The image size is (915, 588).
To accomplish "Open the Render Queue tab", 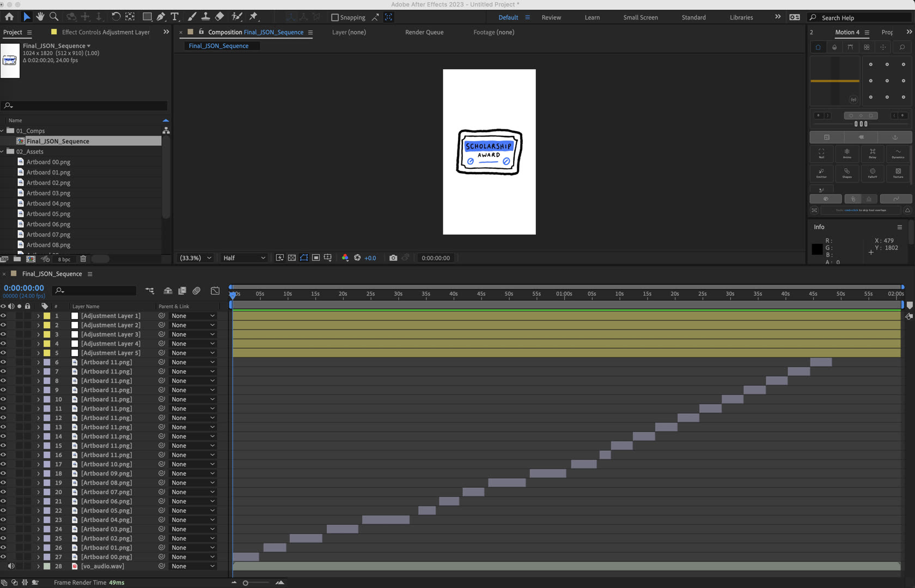I will 424,32.
